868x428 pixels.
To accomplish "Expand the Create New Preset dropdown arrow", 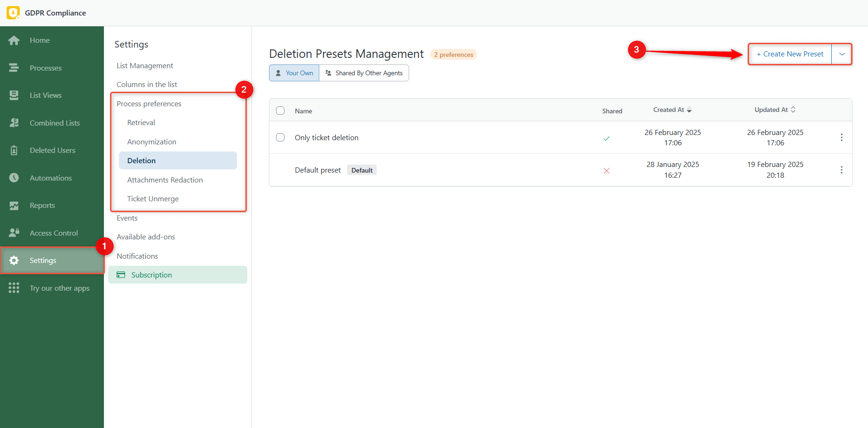I will click(x=842, y=54).
